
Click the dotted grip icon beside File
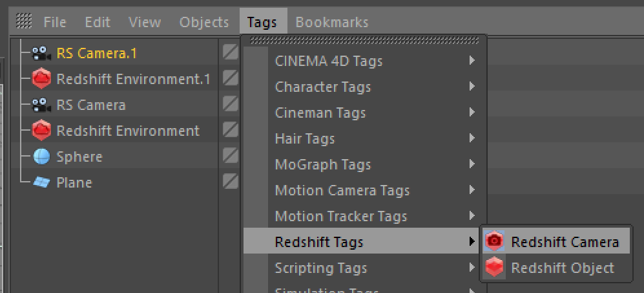pyautogui.click(x=24, y=21)
